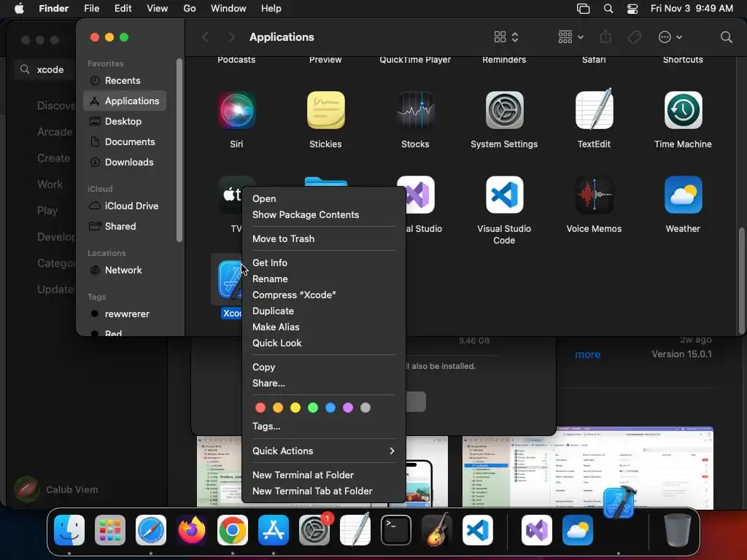
Task: Open Downloads in Finder sidebar
Action: click(125, 163)
